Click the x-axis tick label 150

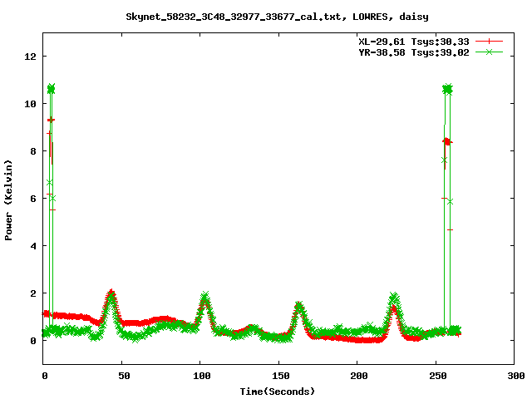click(281, 376)
